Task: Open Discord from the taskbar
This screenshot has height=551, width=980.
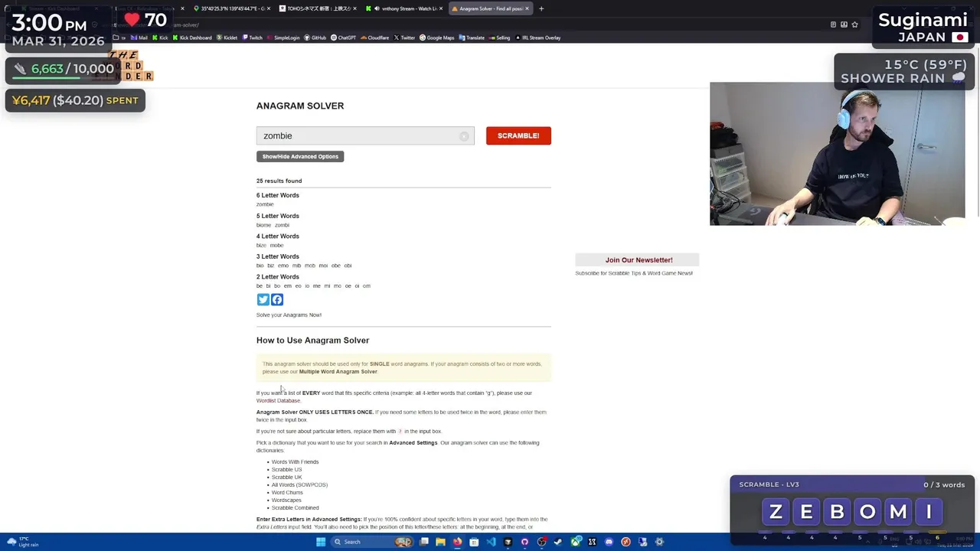Action: pos(609,542)
